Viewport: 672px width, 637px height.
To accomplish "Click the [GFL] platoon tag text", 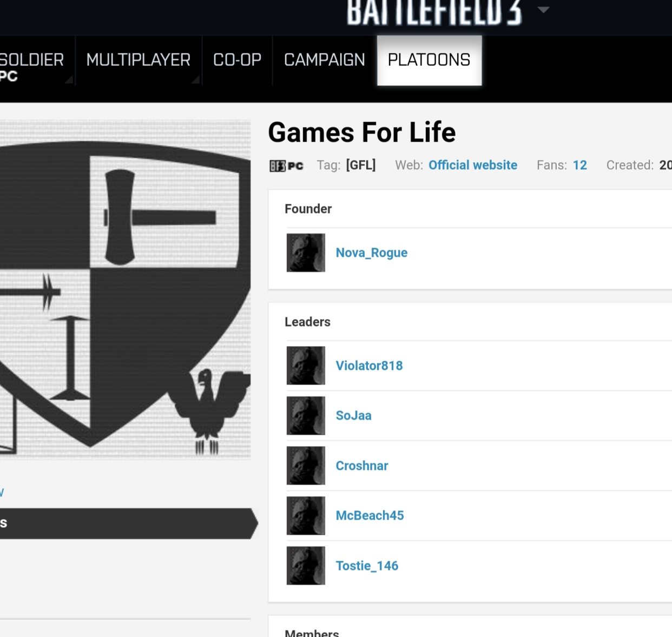I will [x=361, y=165].
